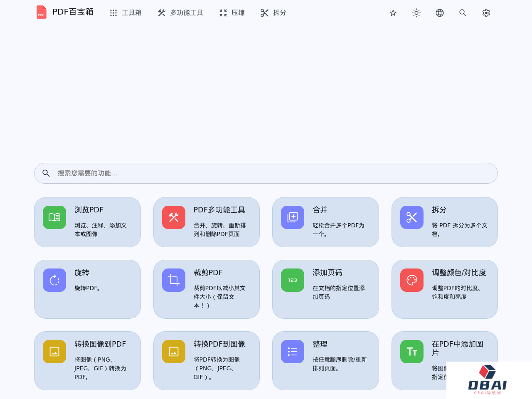Screen dimensions: 532x399
Task: Toggle the light/dark theme sun icon
Action: pos(416,12)
